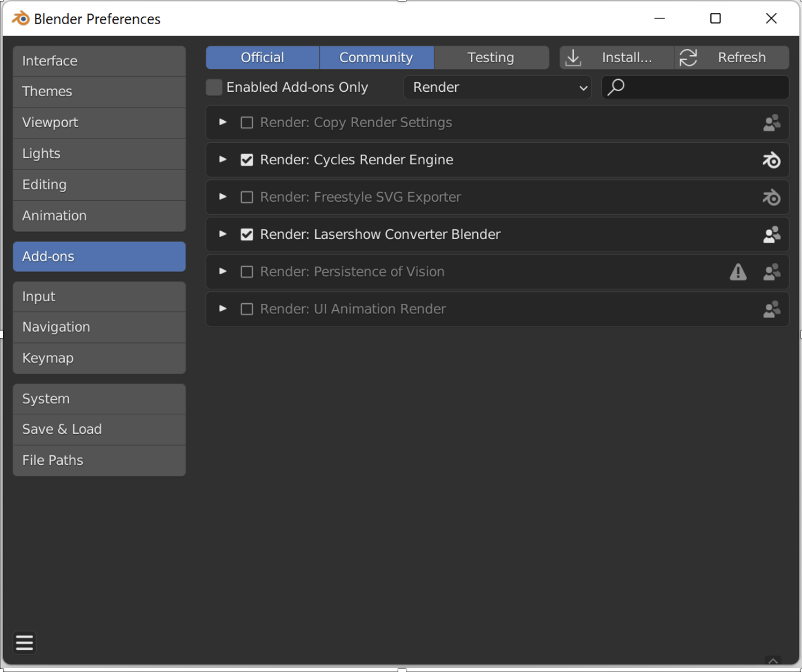Click the hamburger menu icon at bottom left
802x672 pixels.
pos(24,642)
